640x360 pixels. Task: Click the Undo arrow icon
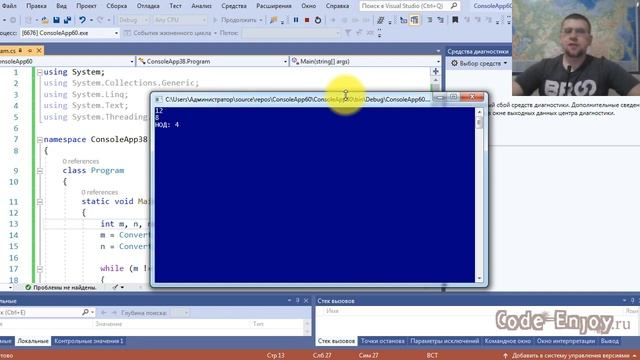[x=83, y=20]
